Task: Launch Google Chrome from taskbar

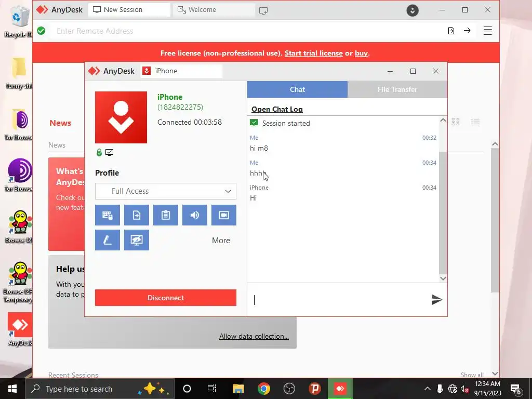Action: point(263,389)
